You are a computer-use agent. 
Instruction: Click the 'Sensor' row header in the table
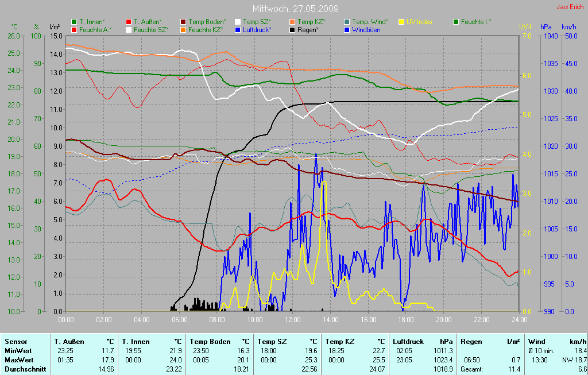[x=16, y=342]
